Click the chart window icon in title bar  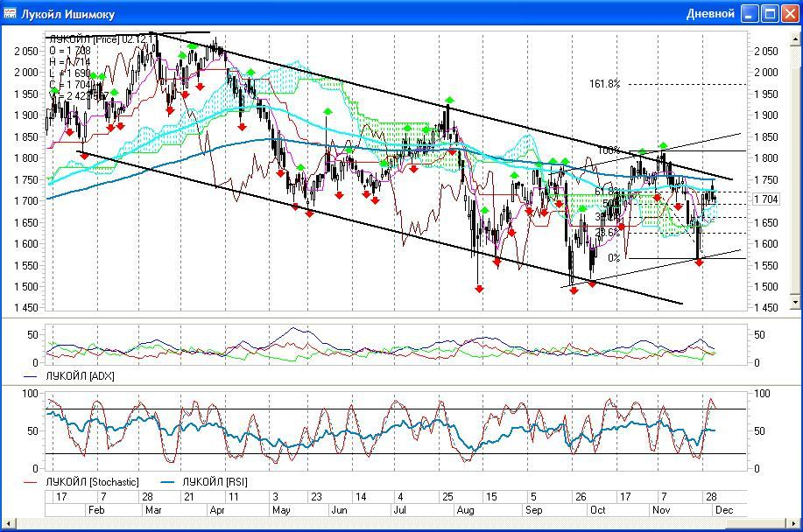(11, 13)
